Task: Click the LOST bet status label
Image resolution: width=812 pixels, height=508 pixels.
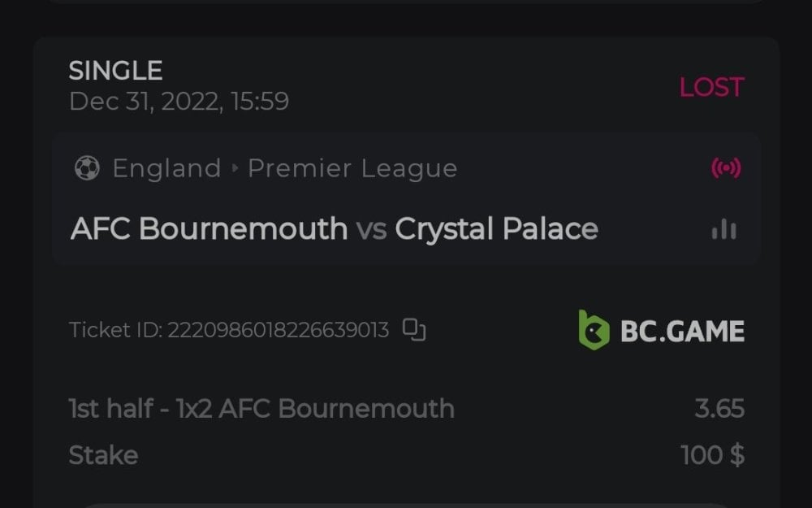Action: (711, 87)
